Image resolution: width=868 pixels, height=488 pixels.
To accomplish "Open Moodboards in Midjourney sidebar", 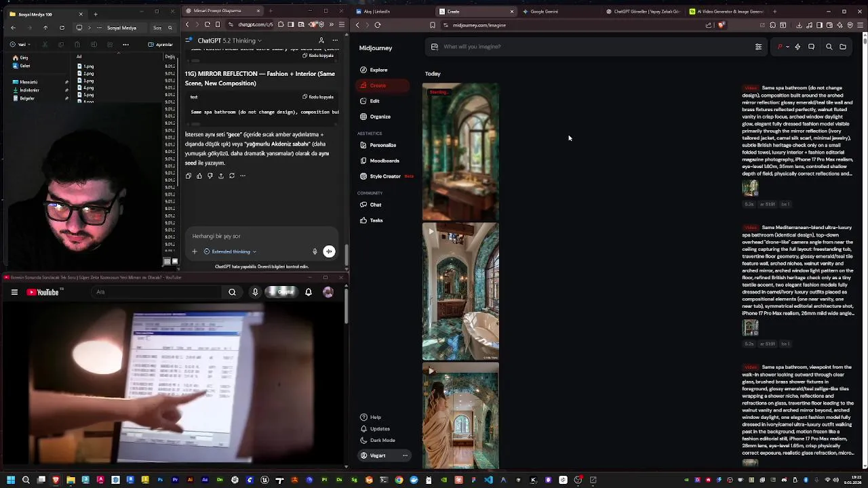I will tap(380, 161).
